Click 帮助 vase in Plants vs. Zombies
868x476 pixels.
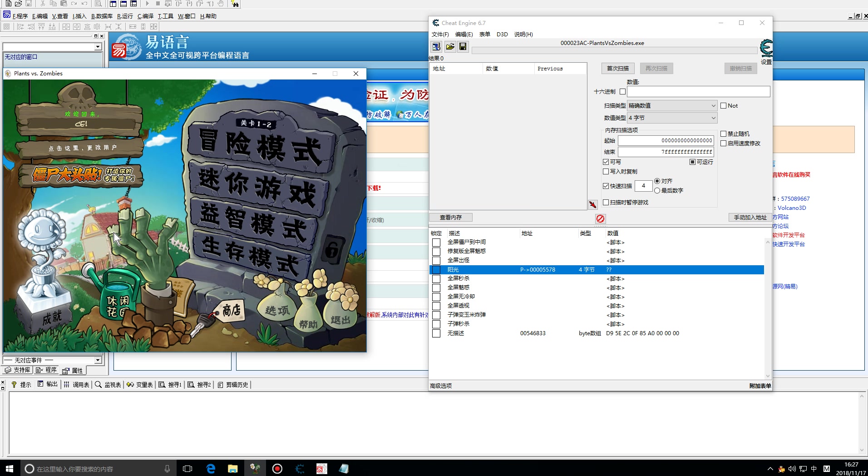click(x=308, y=323)
